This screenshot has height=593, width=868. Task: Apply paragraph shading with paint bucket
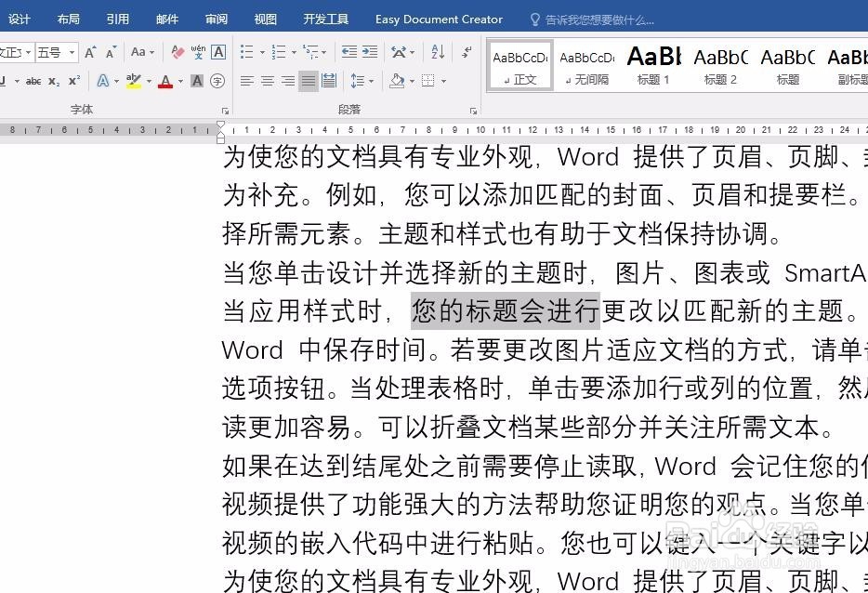[x=397, y=82]
